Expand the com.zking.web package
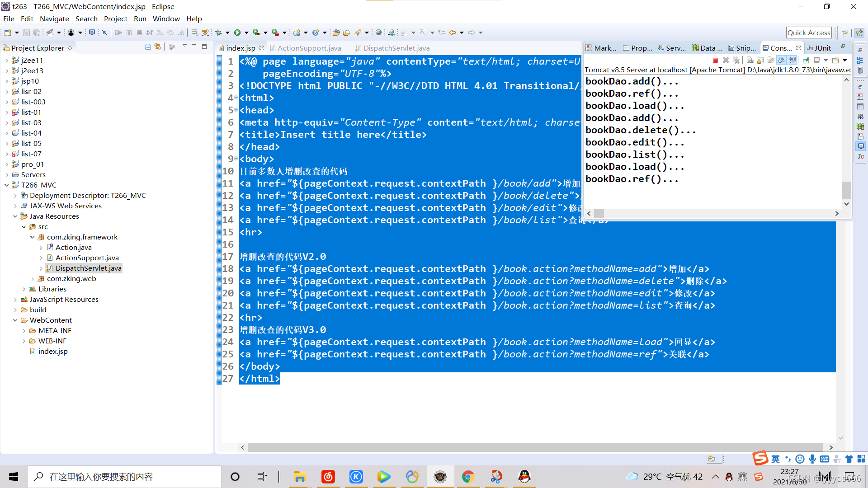 pos(33,279)
